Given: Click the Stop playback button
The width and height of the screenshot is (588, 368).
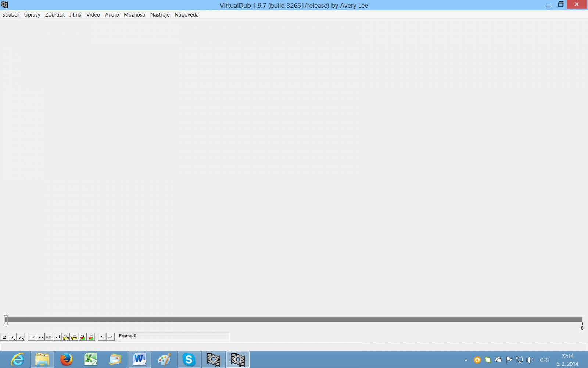Looking at the screenshot, I should [4, 337].
